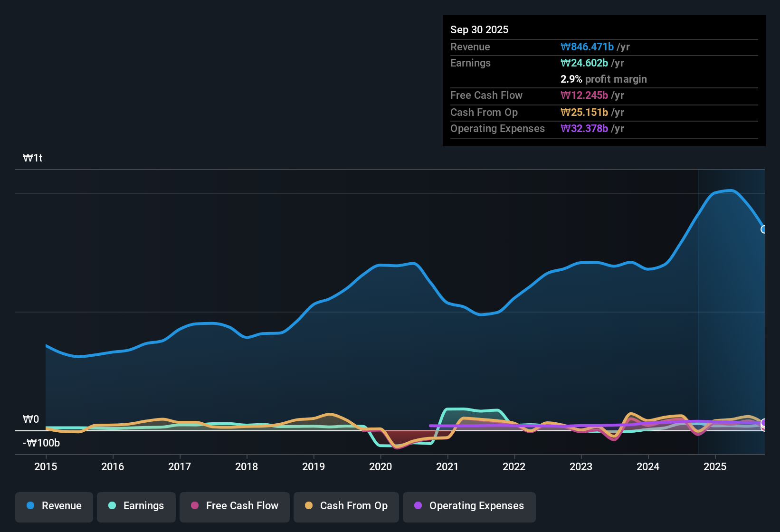Viewport: 780px width, 532px height.
Task: Toggle the Revenue series visibility
Action: (54, 507)
